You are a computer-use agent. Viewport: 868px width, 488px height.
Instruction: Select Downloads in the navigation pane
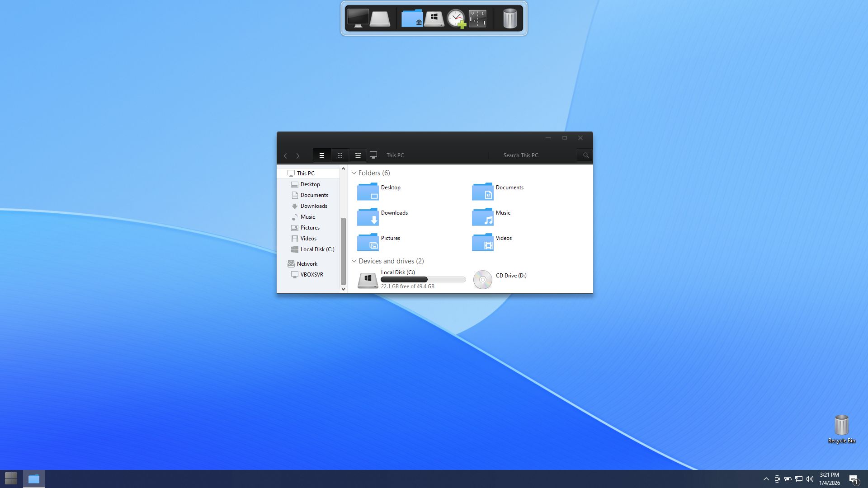[313, 206]
